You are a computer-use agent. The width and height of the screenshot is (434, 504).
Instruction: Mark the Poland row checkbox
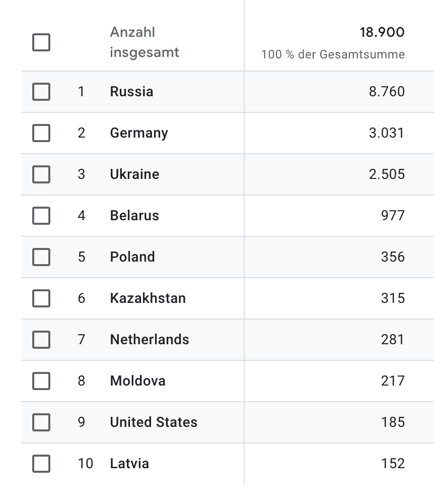(x=41, y=257)
